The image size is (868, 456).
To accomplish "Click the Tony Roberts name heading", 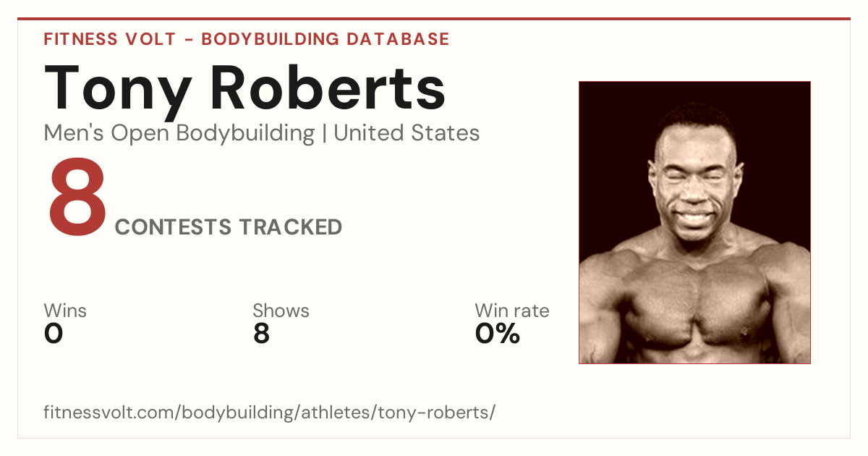I will pos(244,88).
